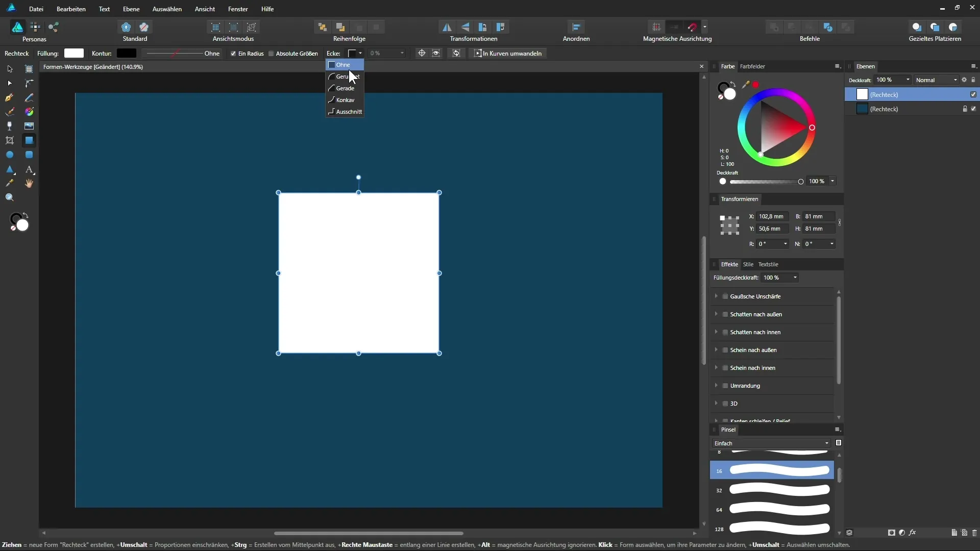Enable the Umrandung effect checkbox
This screenshot has height=551, width=980.
(725, 386)
